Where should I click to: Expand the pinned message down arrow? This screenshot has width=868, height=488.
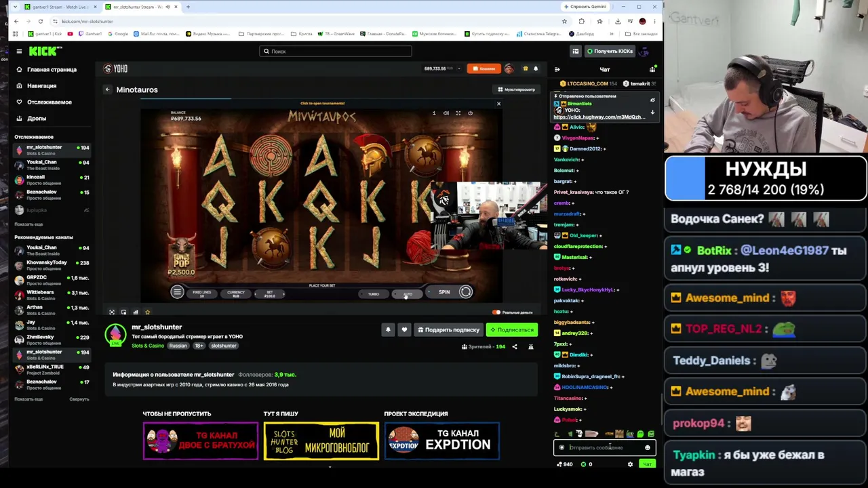coord(652,113)
